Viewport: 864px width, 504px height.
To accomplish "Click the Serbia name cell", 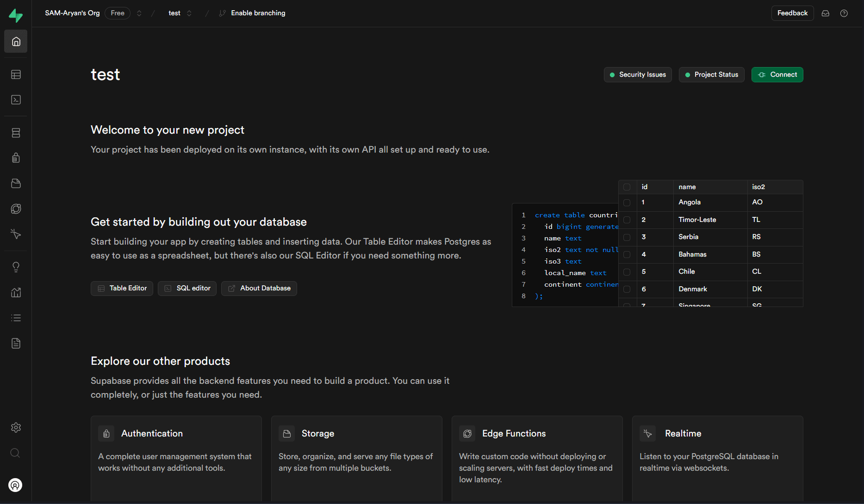I will pos(710,237).
